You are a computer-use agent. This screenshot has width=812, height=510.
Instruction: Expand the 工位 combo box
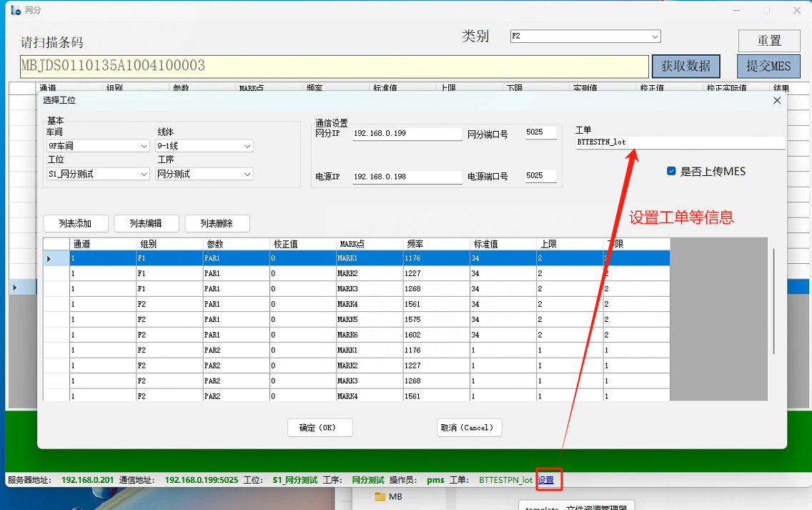pyautogui.click(x=144, y=175)
